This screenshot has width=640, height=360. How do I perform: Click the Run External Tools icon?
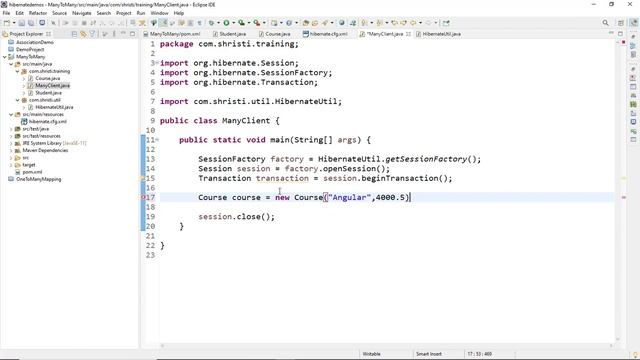tap(257, 23)
